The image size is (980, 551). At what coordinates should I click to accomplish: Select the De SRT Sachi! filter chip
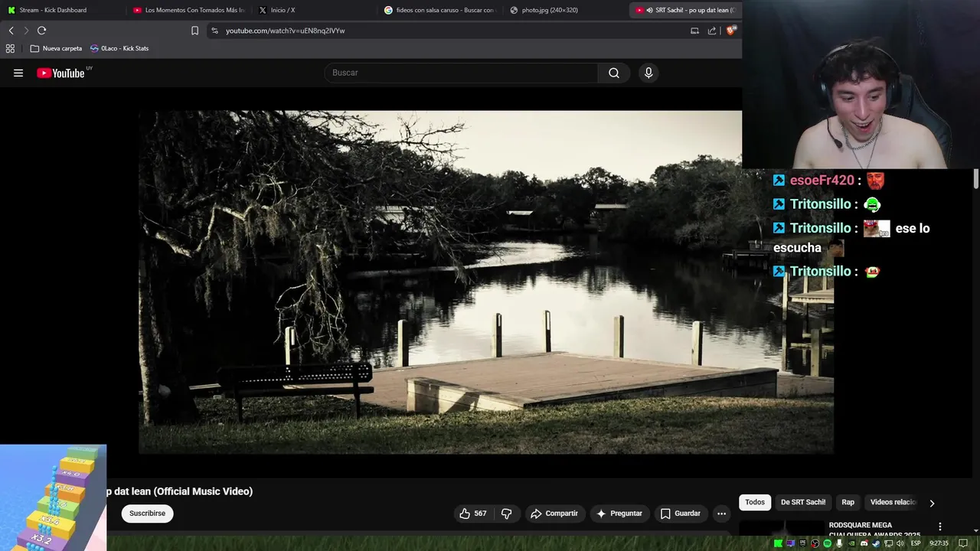coord(803,502)
